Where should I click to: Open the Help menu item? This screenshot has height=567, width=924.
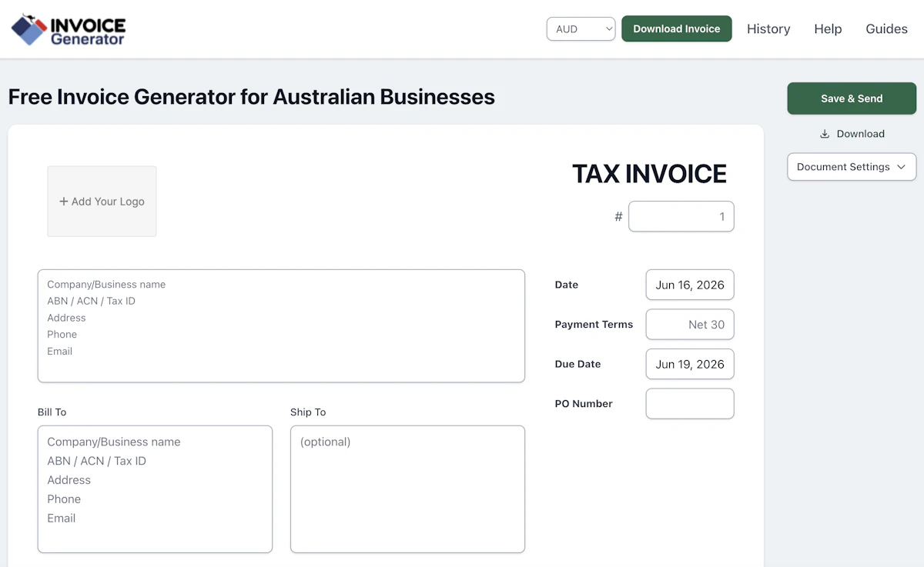828,29
